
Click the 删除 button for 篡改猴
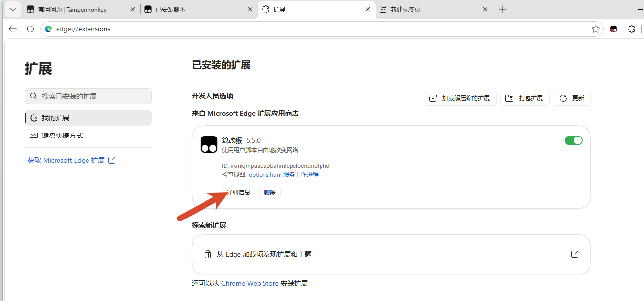[x=270, y=192]
